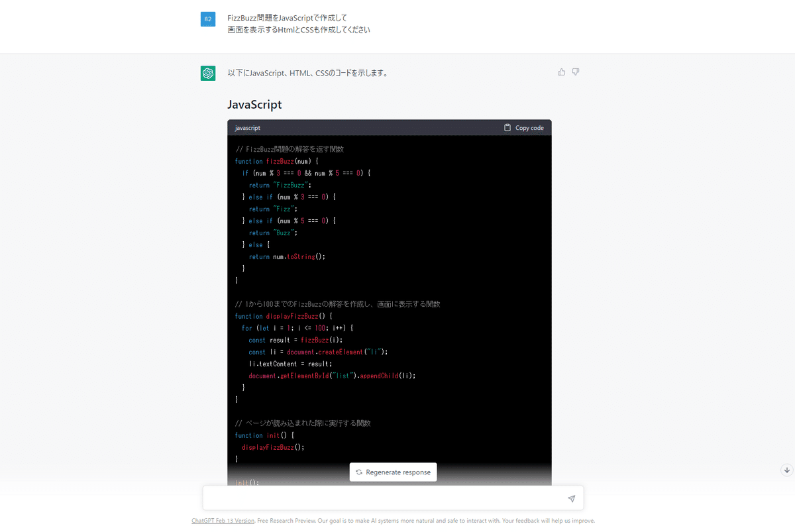Click the scroll-to-bottom arrow button
The image size is (795, 532).
[x=786, y=470]
